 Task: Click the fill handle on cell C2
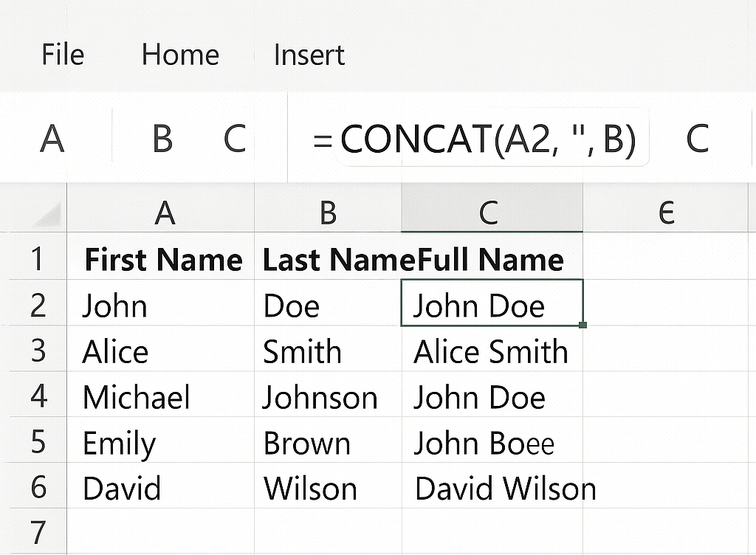(x=583, y=325)
